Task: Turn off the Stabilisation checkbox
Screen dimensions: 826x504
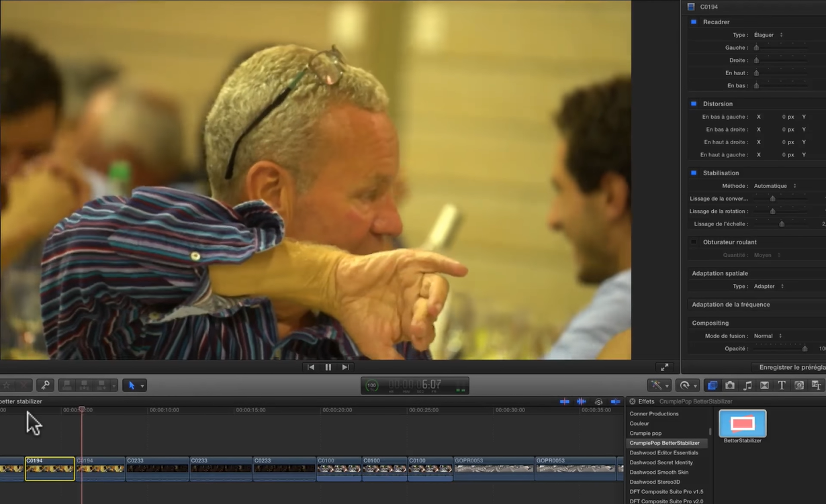Action: point(694,173)
